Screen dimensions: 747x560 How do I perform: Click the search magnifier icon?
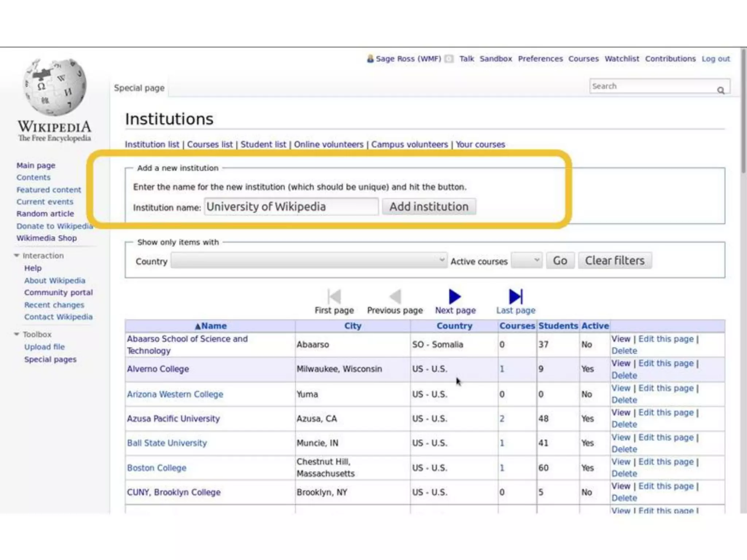(720, 90)
